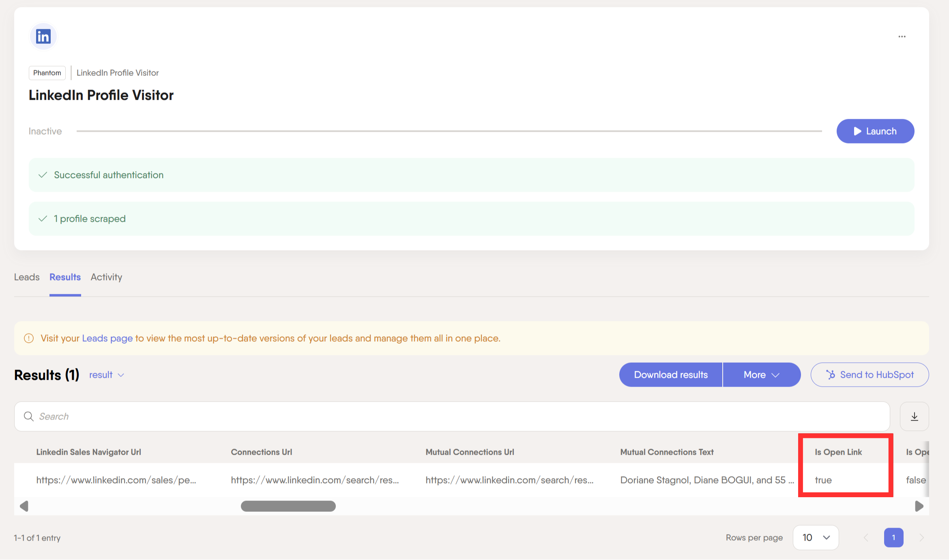Screen dimensions: 949x560
Task: Click the Connections Url column header
Action: pos(262,452)
